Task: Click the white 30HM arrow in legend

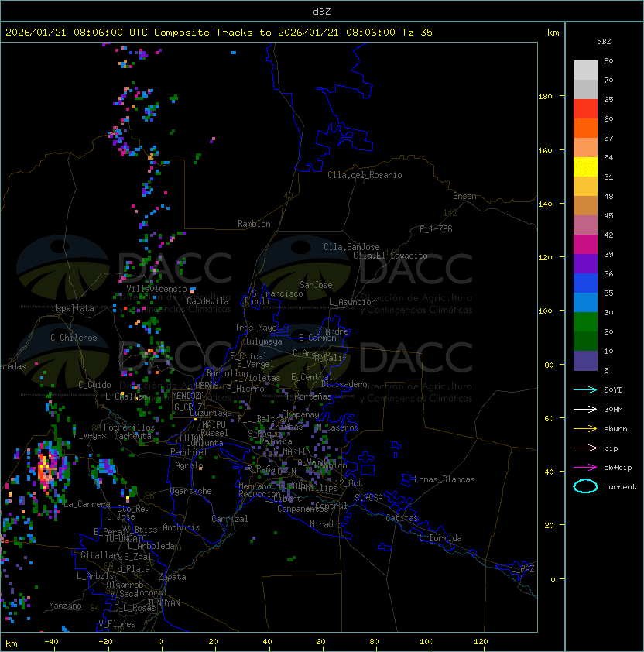Action: pyautogui.click(x=585, y=409)
